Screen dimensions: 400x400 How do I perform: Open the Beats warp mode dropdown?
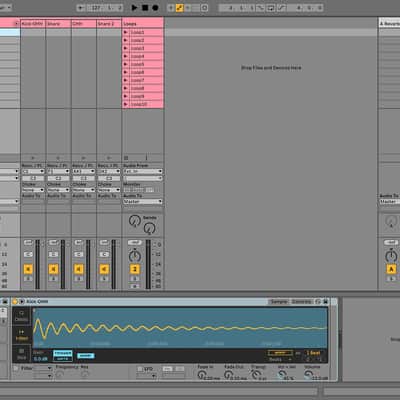[280, 360]
